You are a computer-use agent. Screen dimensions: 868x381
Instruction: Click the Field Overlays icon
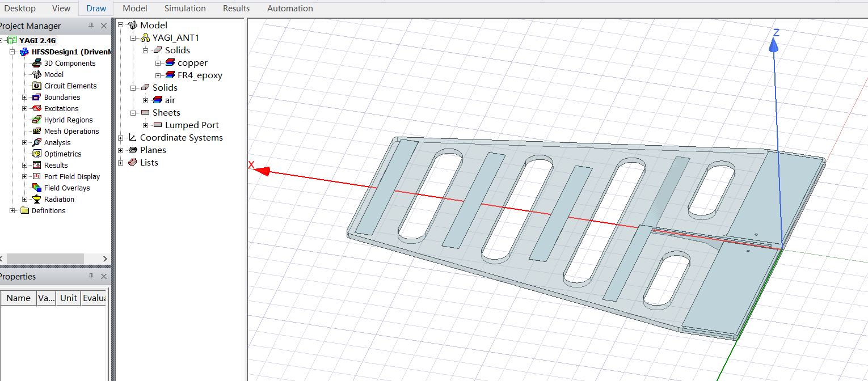click(37, 188)
